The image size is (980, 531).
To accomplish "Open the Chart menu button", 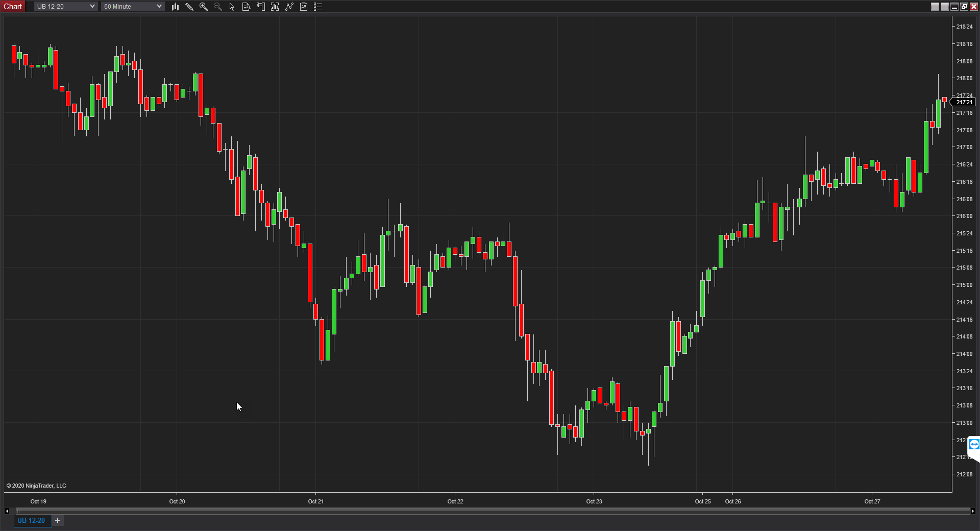I will point(13,7).
